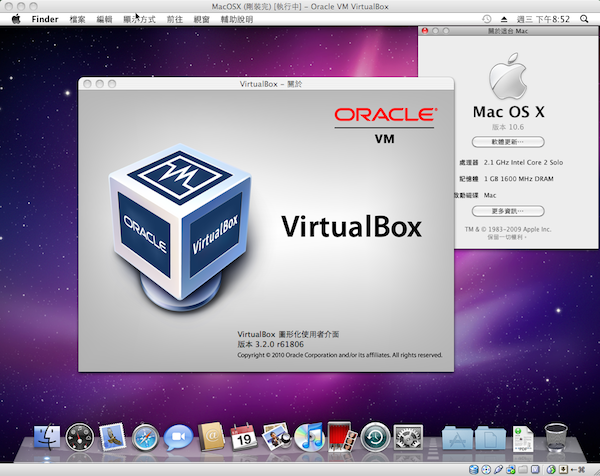The image size is (600, 476).
Task: Launch Dashboard from the Dock
Action: click(80, 437)
